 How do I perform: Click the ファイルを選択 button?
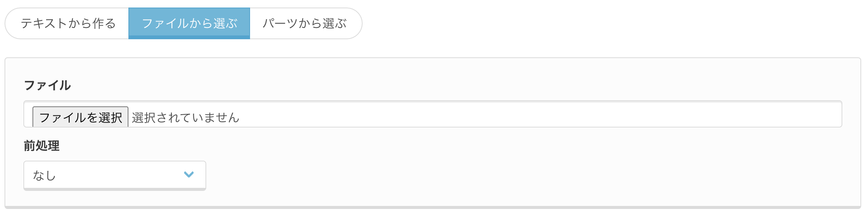(80, 117)
